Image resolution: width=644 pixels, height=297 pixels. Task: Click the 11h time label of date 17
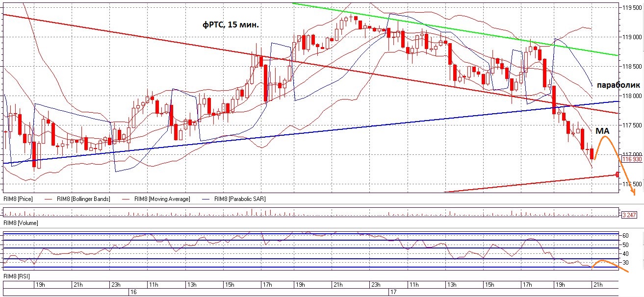click(414, 285)
